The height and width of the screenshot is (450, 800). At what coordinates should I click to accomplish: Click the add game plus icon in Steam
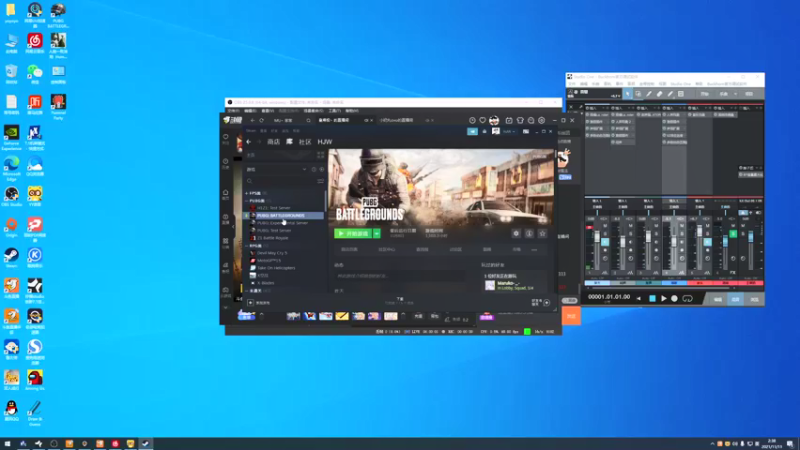[251, 303]
